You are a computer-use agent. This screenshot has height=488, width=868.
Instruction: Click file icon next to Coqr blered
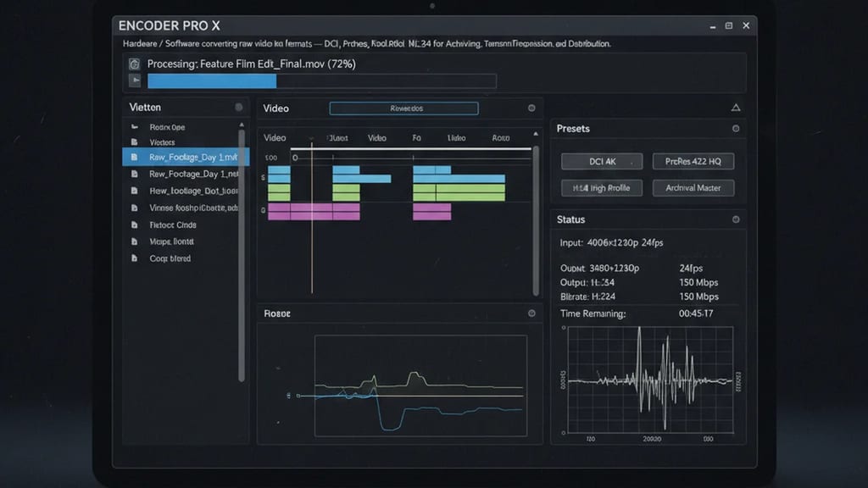pyautogui.click(x=134, y=258)
